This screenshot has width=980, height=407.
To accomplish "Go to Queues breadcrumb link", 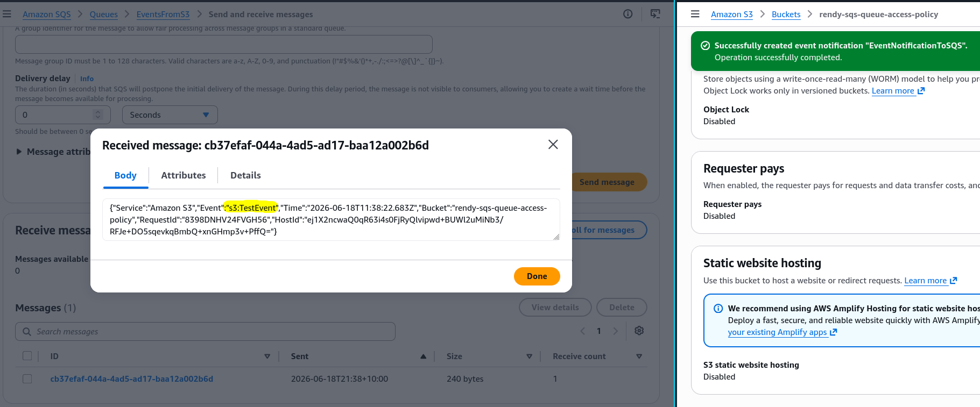I will click(103, 15).
